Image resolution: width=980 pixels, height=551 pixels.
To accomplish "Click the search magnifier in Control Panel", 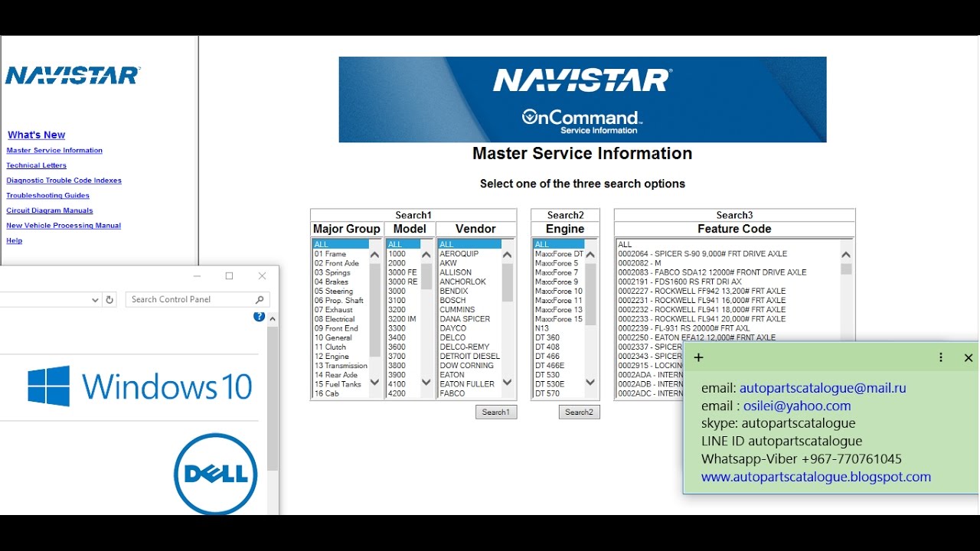I will 260,300.
